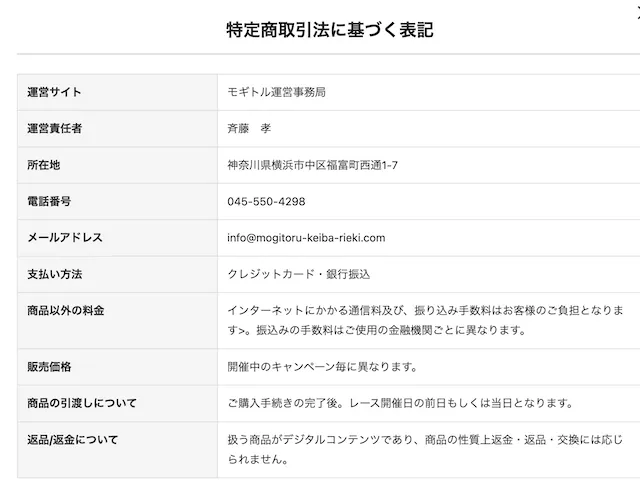Image resolution: width=640 pixels, height=488 pixels.
Task: Click the 支払い方法 row label
Action: pos(55,274)
